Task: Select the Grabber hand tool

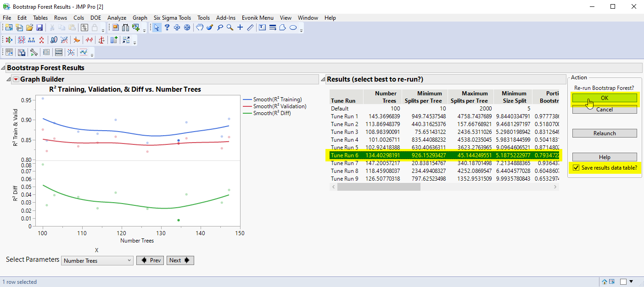Action: (200, 28)
